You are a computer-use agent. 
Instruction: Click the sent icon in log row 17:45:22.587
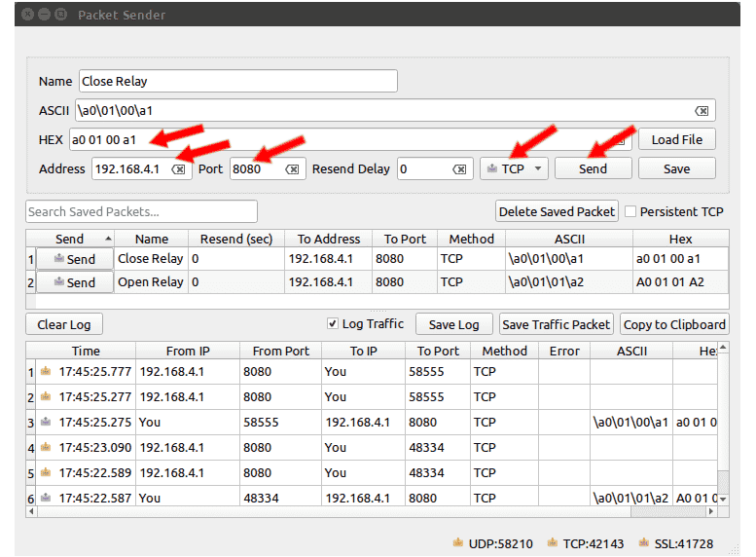(x=46, y=498)
